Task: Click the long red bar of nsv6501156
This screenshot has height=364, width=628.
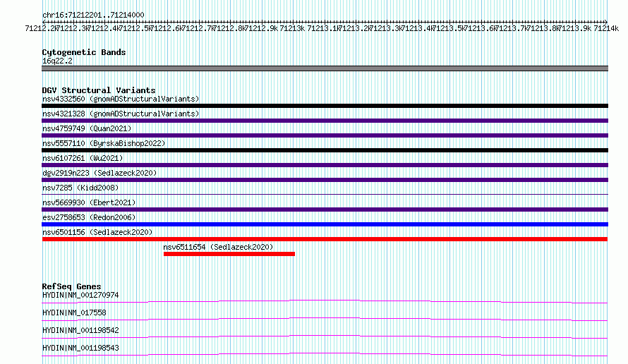Action: [325, 239]
